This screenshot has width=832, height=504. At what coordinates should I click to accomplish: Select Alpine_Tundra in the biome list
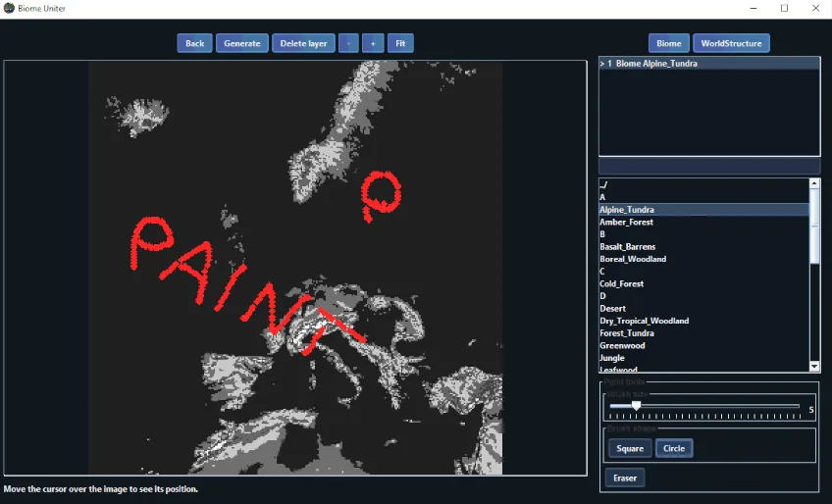703,210
